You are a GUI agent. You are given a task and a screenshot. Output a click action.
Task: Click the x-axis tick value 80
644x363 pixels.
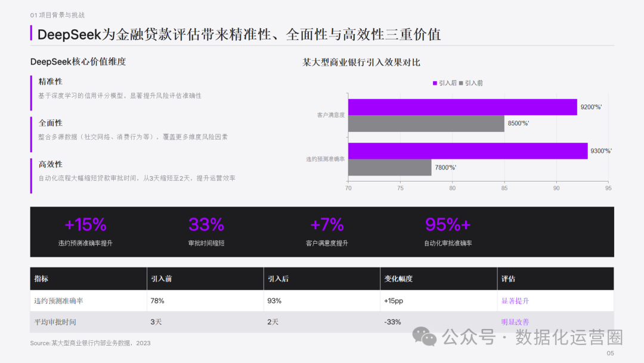452,188
